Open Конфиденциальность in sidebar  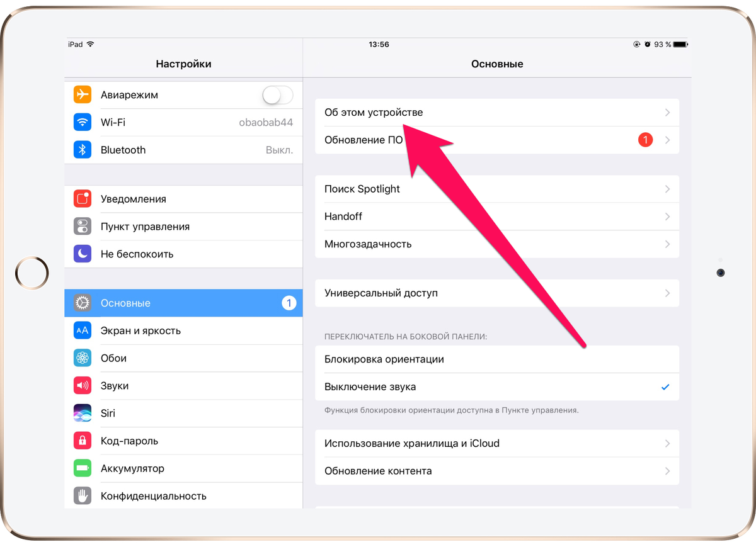[183, 496]
